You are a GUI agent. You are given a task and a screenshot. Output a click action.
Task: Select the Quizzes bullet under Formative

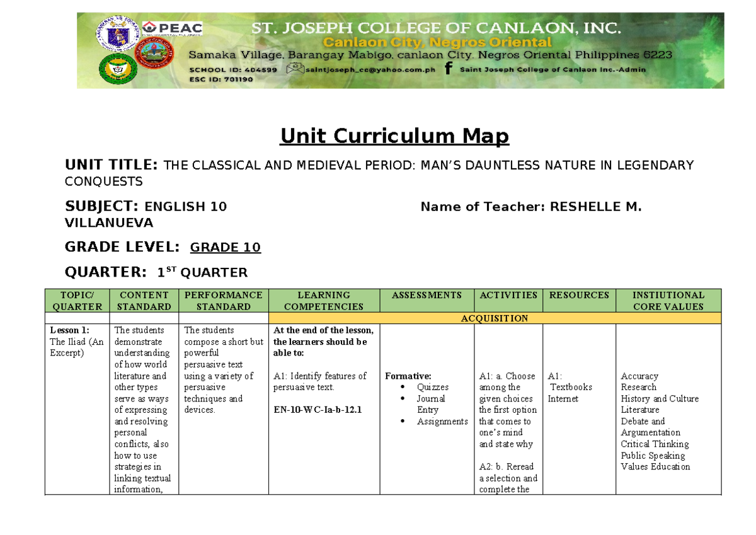point(434,387)
